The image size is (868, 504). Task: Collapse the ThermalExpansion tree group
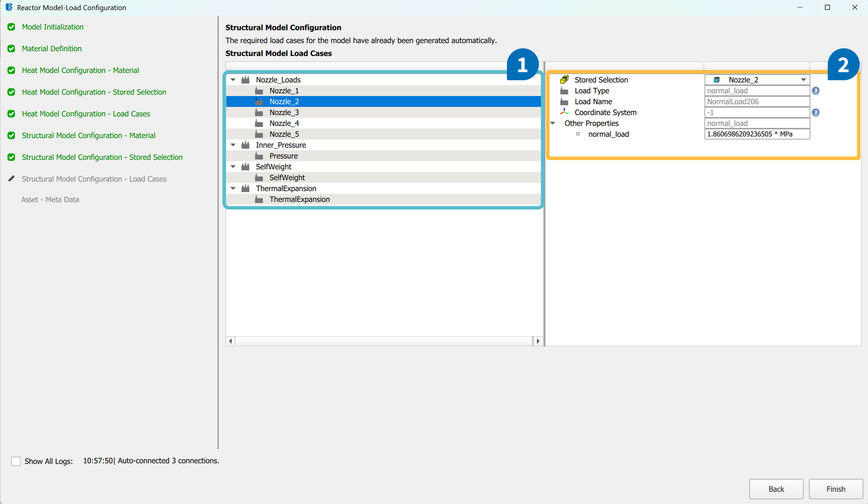point(233,188)
